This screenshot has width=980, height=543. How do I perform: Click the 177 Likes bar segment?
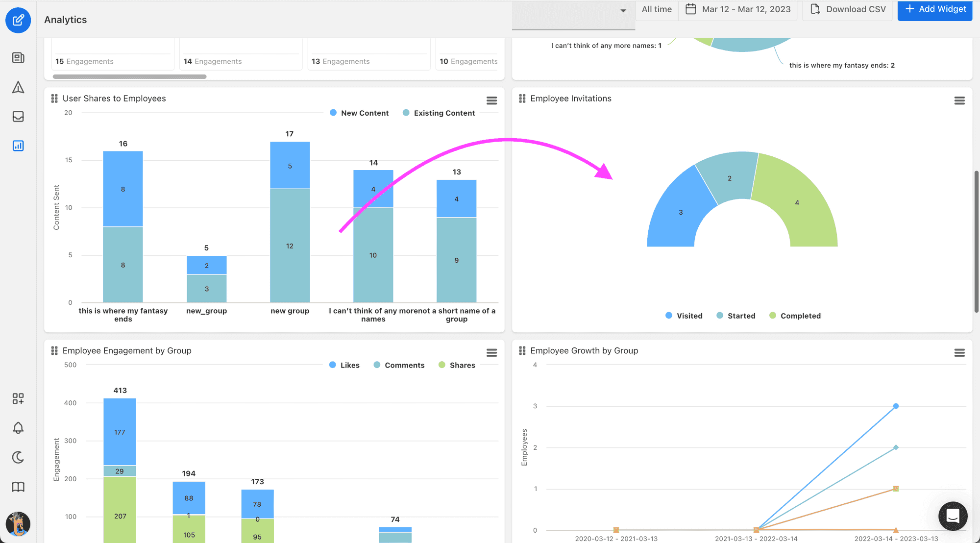pyautogui.click(x=120, y=432)
